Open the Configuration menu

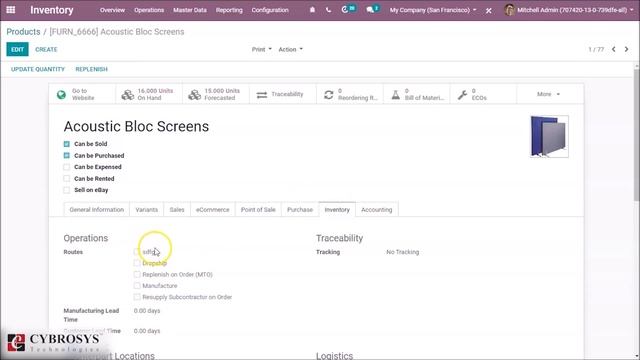click(270, 10)
